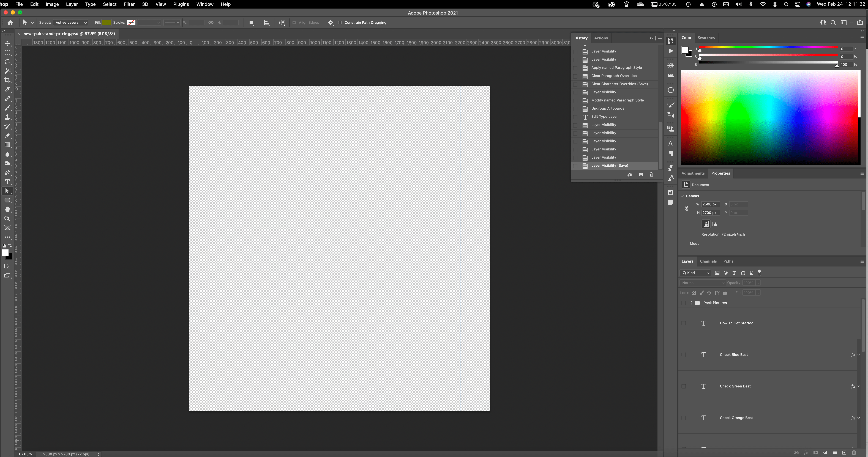This screenshot has height=457, width=868.
Task: Select the Eyedropper tool
Action: (7, 90)
